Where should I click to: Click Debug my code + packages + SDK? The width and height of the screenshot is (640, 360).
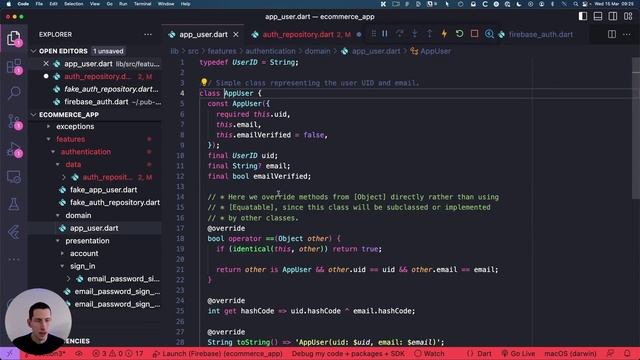point(348,353)
